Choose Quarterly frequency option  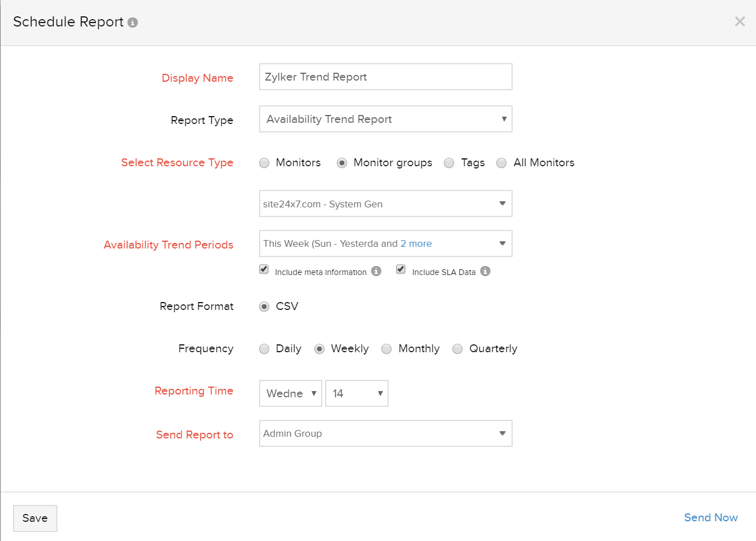click(x=457, y=349)
